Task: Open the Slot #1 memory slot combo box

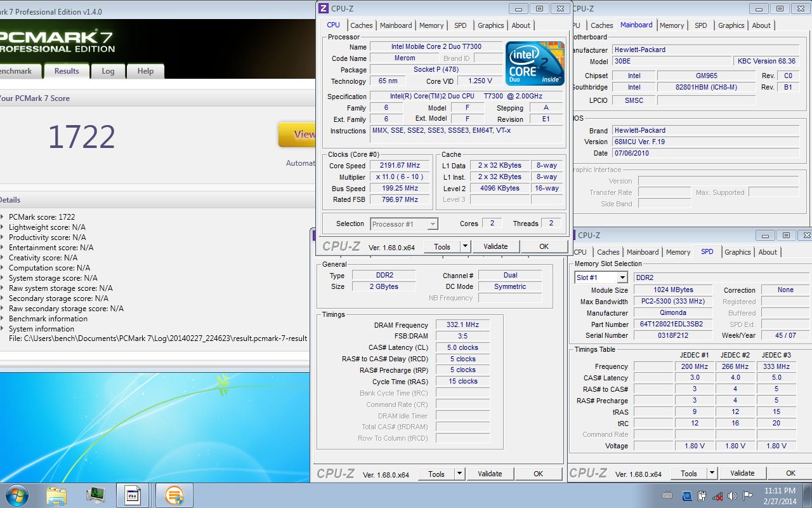Action: click(601, 277)
